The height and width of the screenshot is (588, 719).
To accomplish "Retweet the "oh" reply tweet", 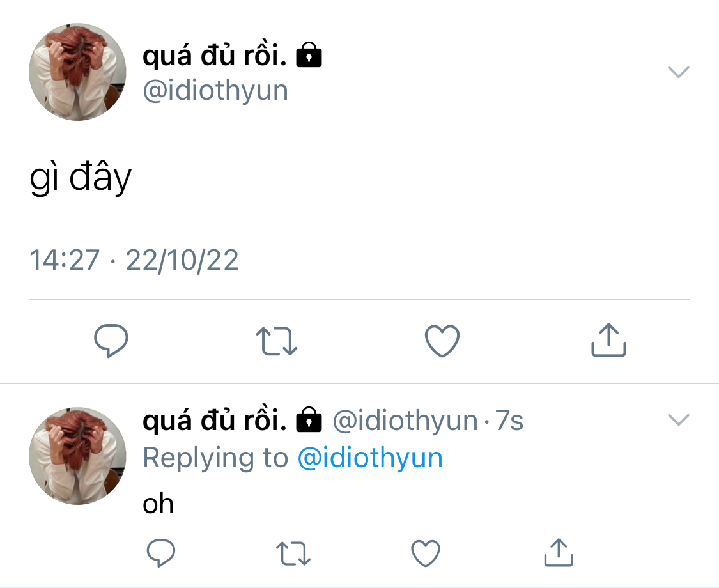I will (294, 553).
